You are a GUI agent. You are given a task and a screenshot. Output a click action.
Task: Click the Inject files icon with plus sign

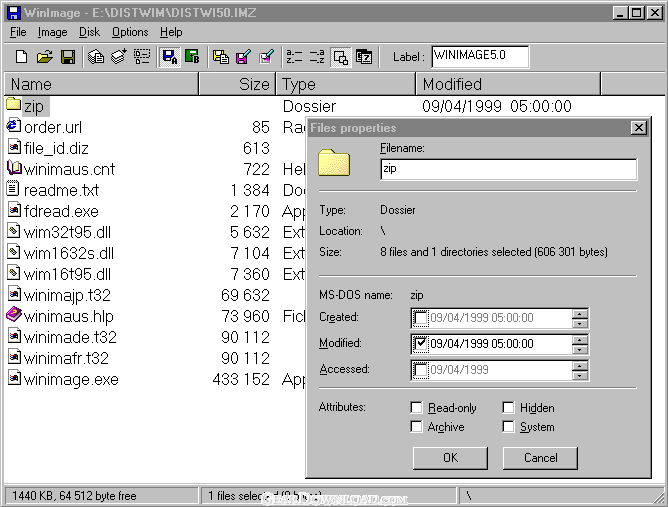tap(119, 57)
